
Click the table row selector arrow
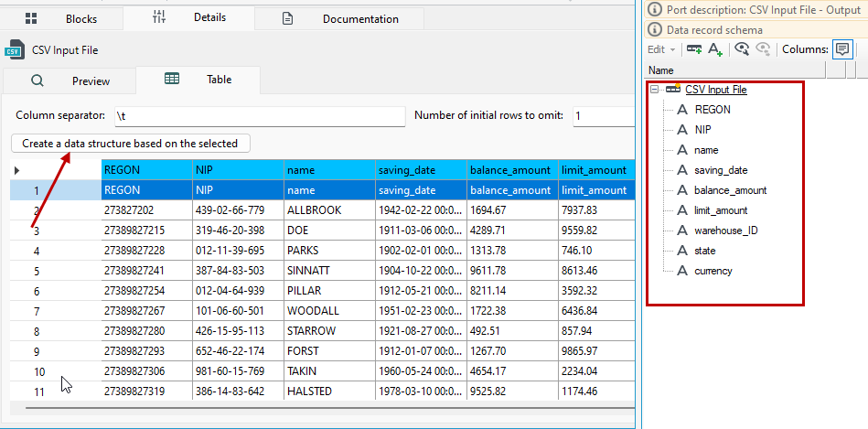coord(16,170)
